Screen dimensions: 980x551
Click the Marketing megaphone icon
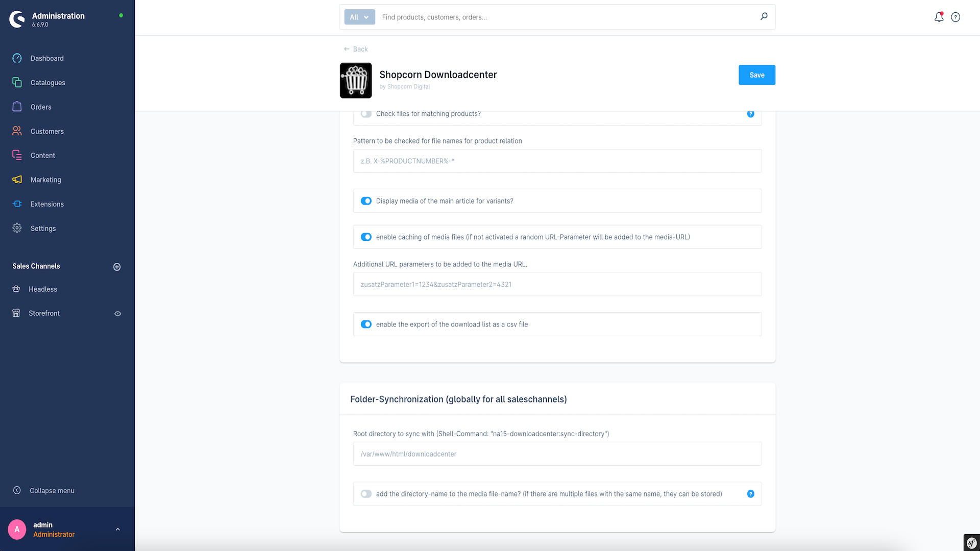point(17,180)
